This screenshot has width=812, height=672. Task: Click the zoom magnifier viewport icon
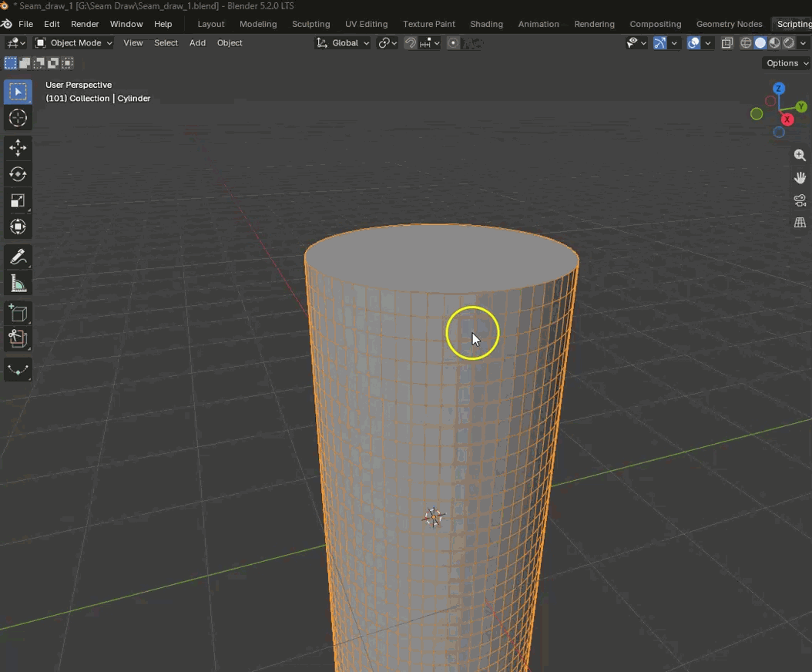[x=800, y=155]
